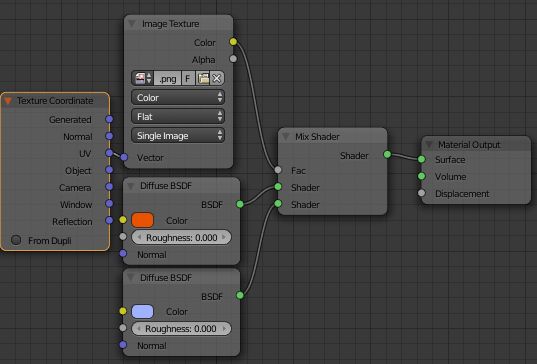Click the first Shader input socket of Mix Shader
The height and width of the screenshot is (364, 537).
click(x=278, y=187)
